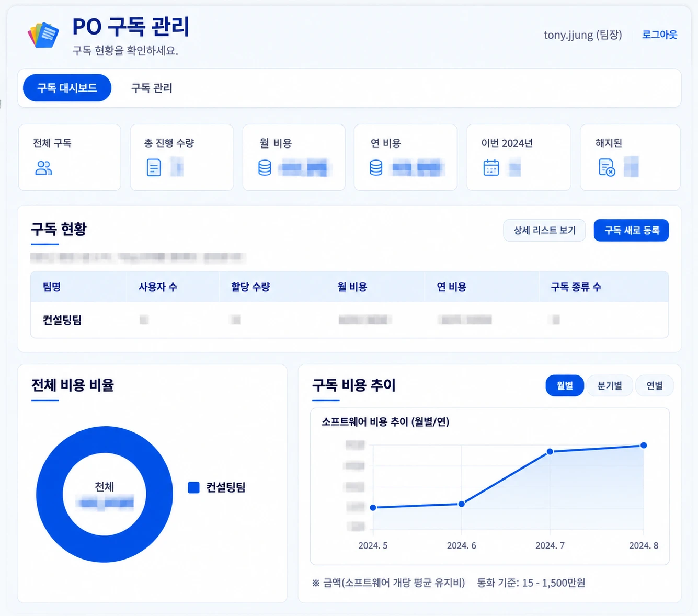Screen dimensions: 698x616
Task: Open the 구독 관리 tab
Action: pyautogui.click(x=152, y=88)
